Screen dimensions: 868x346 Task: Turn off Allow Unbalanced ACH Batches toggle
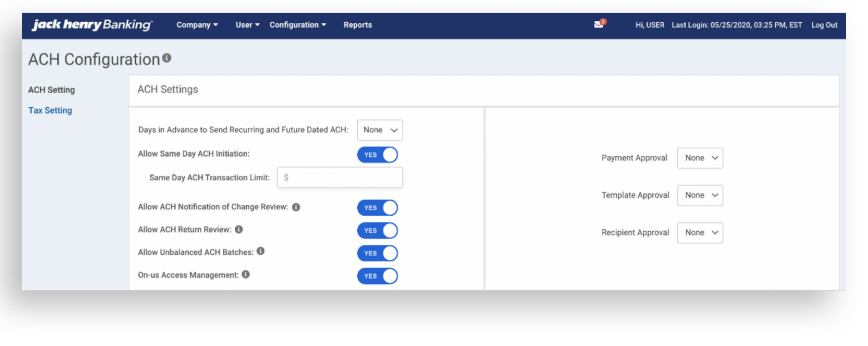tap(377, 253)
